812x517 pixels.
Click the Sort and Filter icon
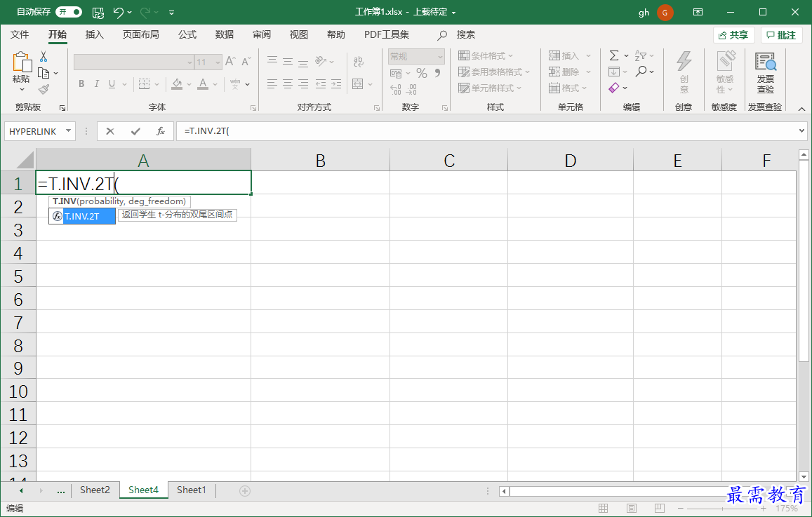(x=641, y=55)
